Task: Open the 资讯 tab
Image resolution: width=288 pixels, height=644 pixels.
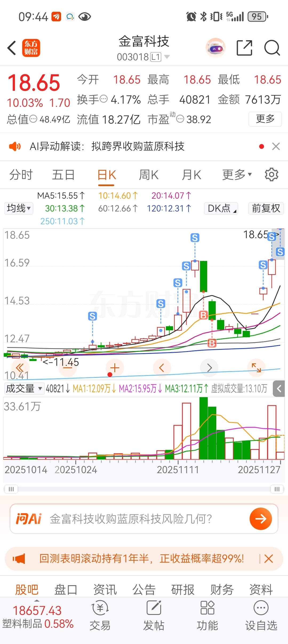Action: pos(105,590)
